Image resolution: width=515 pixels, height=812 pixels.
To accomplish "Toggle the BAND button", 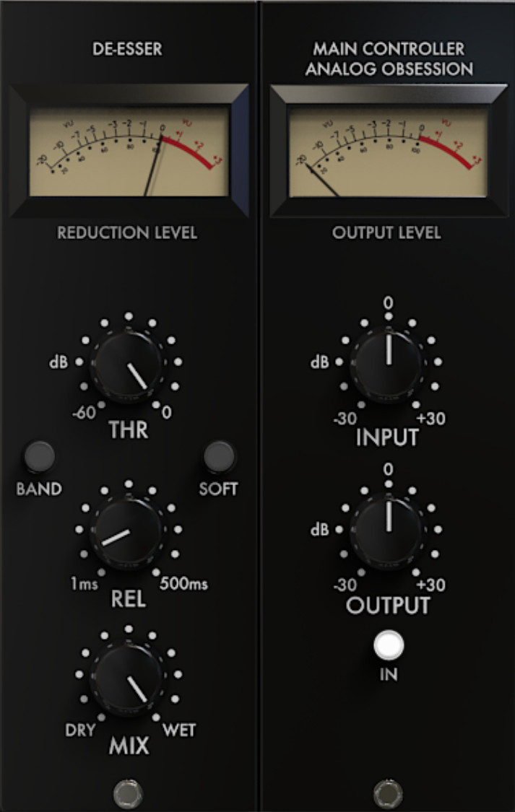I will point(40,456).
